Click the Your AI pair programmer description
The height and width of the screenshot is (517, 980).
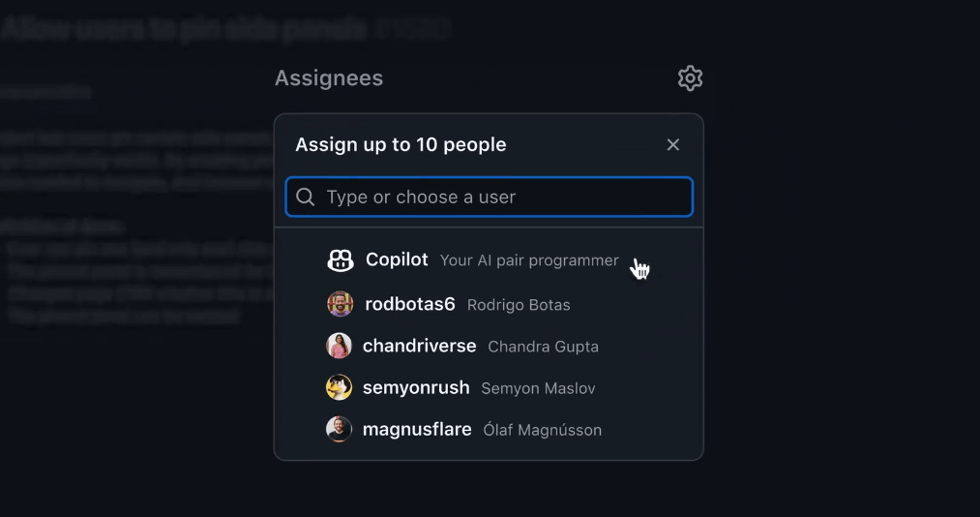pyautogui.click(x=529, y=260)
